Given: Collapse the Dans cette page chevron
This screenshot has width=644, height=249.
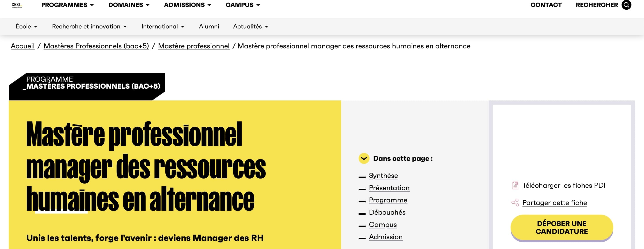Looking at the screenshot, I should point(364,158).
